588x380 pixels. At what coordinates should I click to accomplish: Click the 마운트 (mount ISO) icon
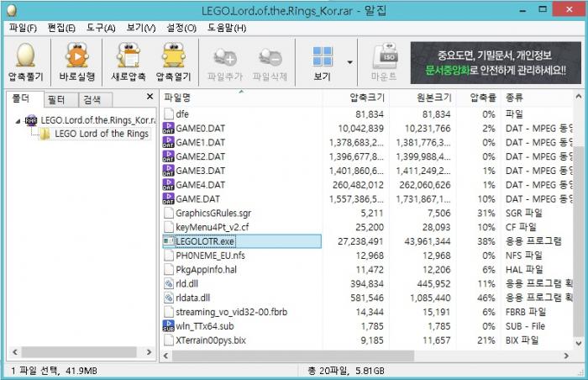click(385, 56)
